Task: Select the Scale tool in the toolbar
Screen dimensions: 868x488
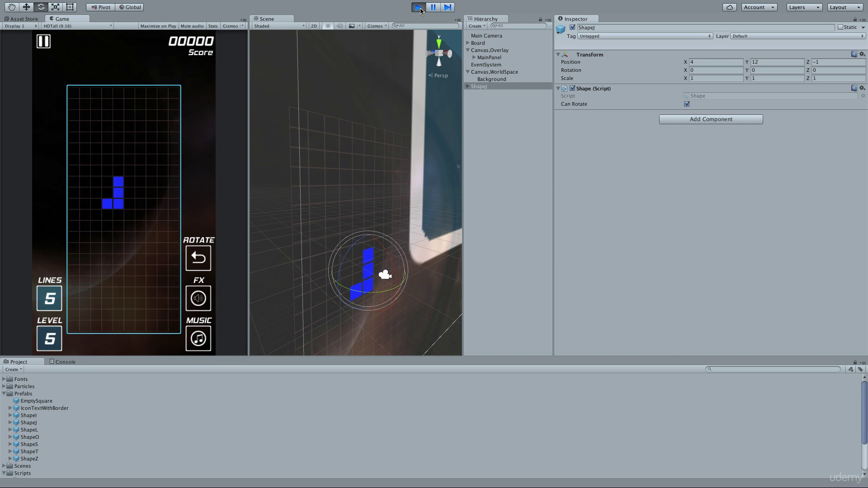Action: 55,7
